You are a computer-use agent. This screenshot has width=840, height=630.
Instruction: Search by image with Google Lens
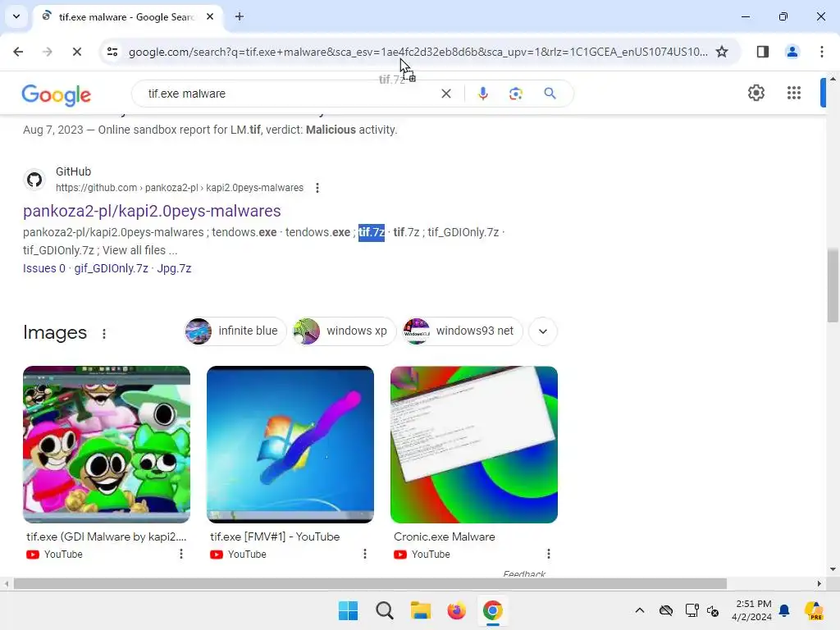point(516,94)
